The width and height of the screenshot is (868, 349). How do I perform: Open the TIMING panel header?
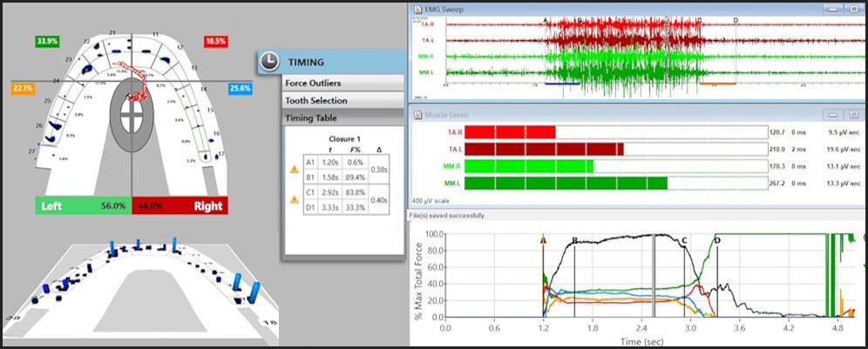click(x=331, y=63)
